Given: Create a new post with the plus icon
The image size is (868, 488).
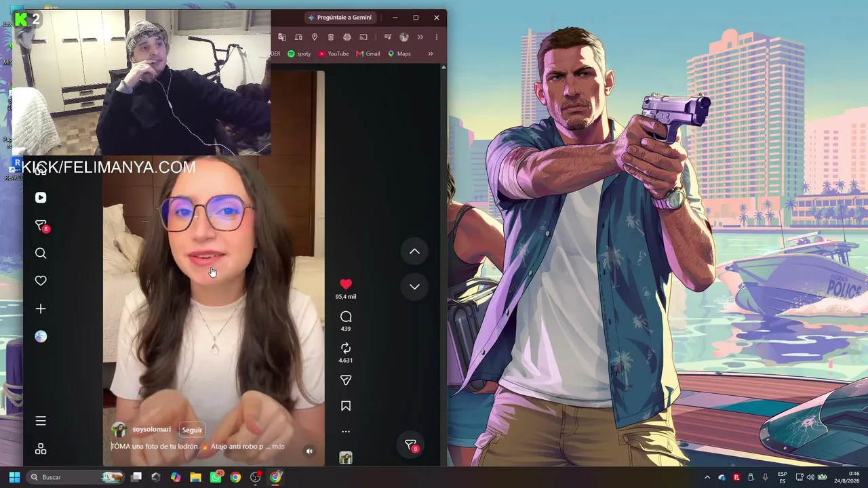Looking at the screenshot, I should 41,309.
